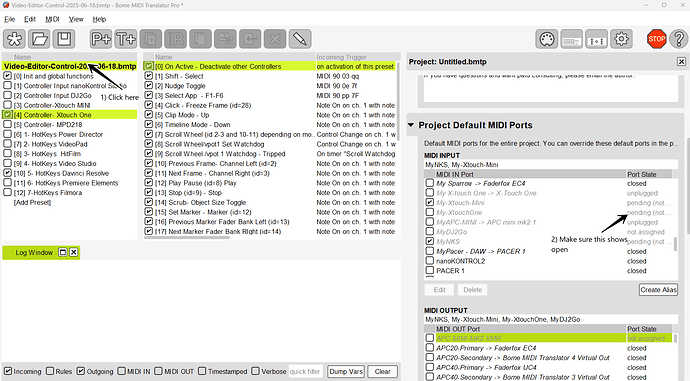Save project using the floppy disk icon
This screenshot has width=690, height=381.
64,39
